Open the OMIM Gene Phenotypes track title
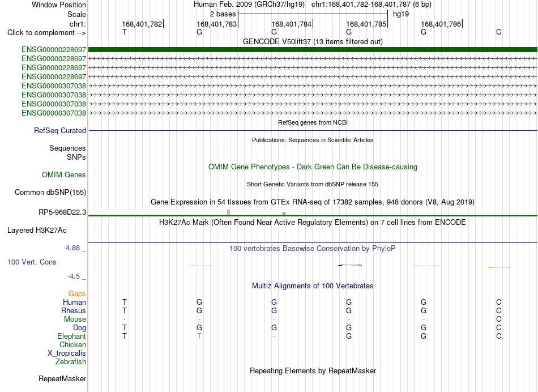This screenshot has width=538, height=392. click(313, 167)
